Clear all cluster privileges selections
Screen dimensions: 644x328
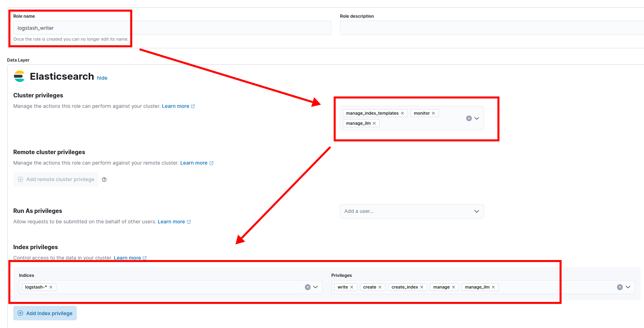pos(469,118)
